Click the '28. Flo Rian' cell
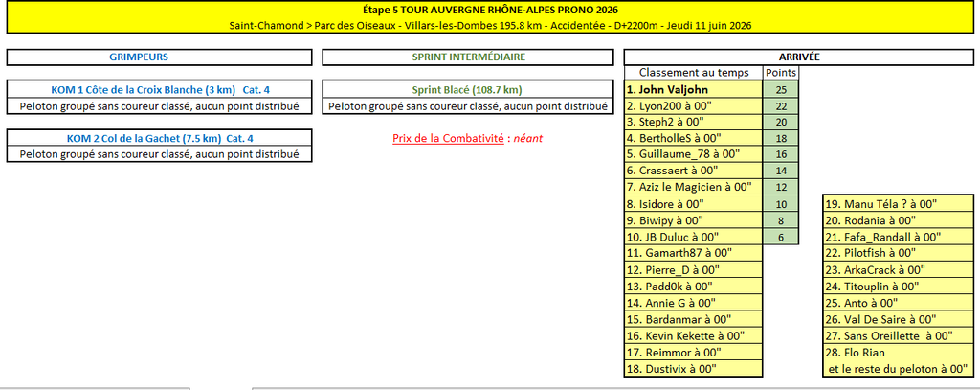This screenshot has height=390, width=980. coord(898,353)
